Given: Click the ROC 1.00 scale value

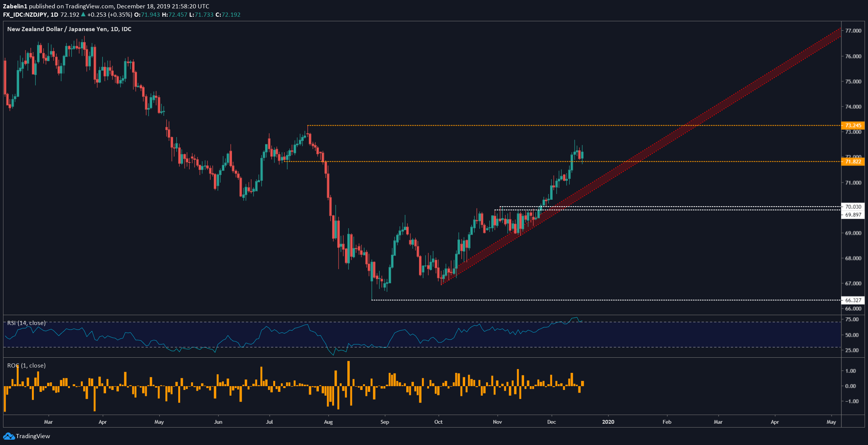Looking at the screenshot, I should click(x=851, y=371).
